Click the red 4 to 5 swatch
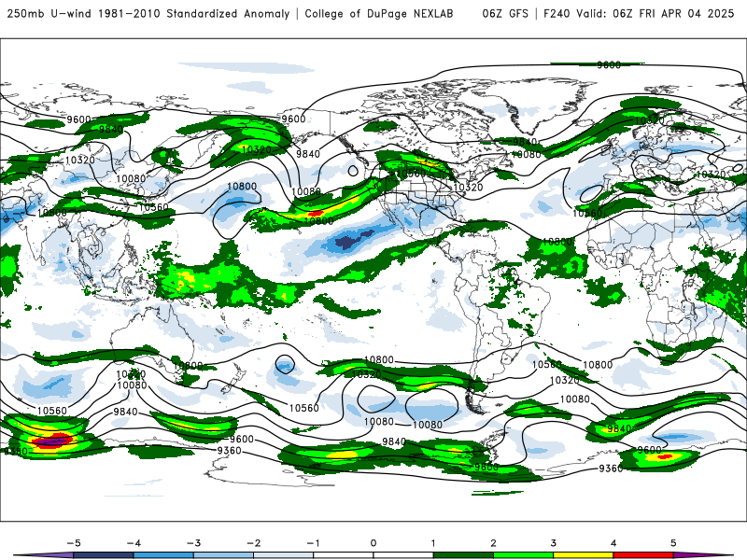 (643, 555)
